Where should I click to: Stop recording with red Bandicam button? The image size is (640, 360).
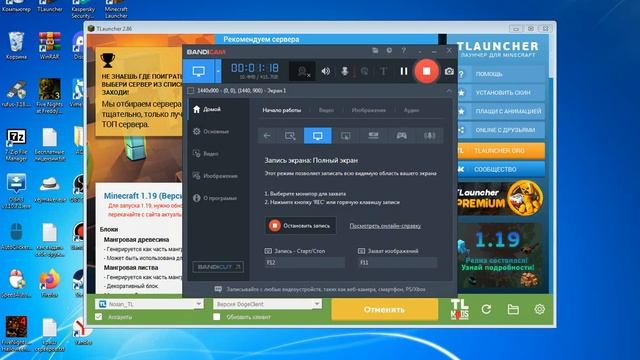426,71
